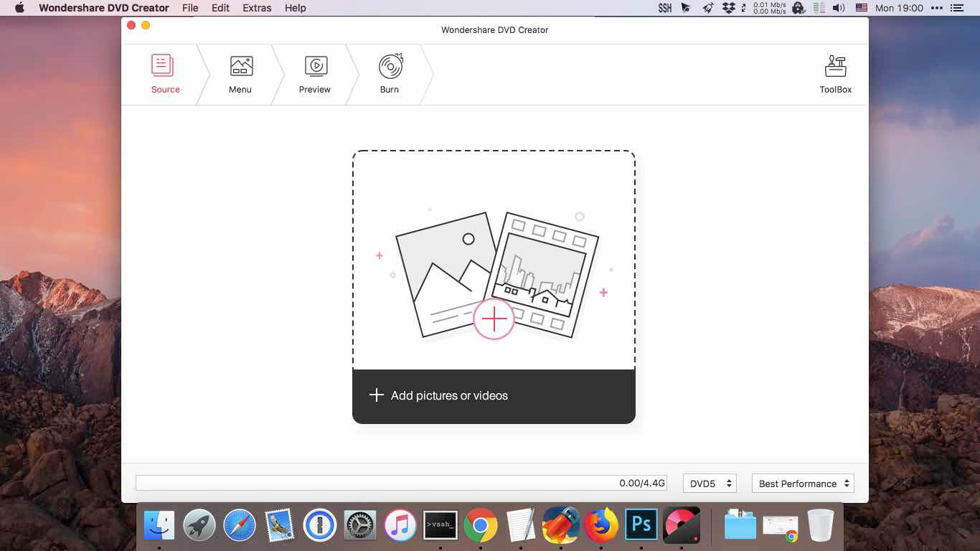This screenshot has height=551, width=980.
Task: Open iTunes from the Dock
Action: click(400, 524)
